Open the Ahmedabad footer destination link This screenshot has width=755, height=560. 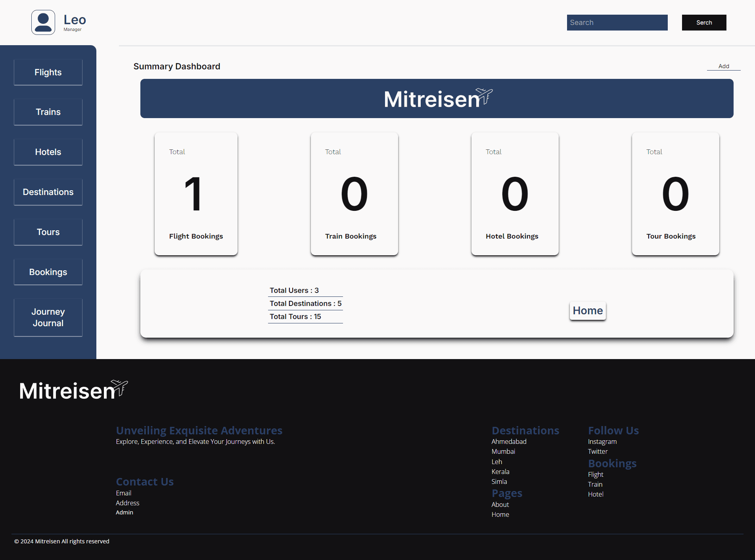[509, 442]
